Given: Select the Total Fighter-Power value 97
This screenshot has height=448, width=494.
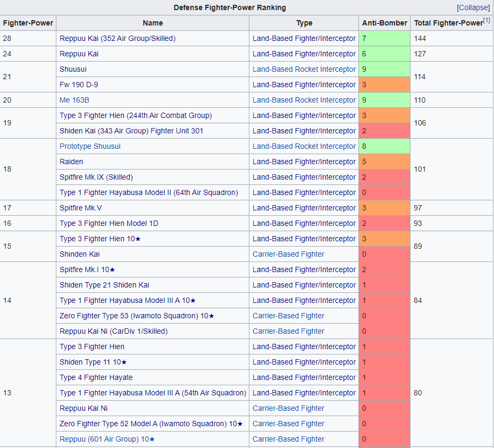Looking at the screenshot, I should pos(418,208).
